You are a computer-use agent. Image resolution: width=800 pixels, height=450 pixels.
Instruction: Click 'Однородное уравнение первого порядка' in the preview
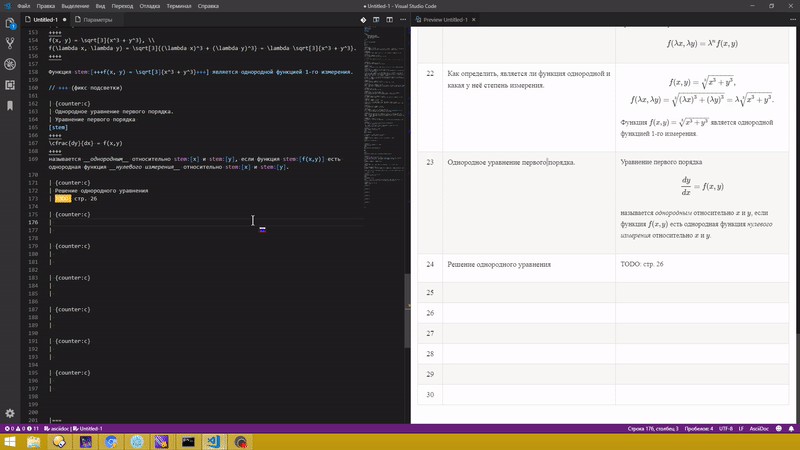pos(511,162)
